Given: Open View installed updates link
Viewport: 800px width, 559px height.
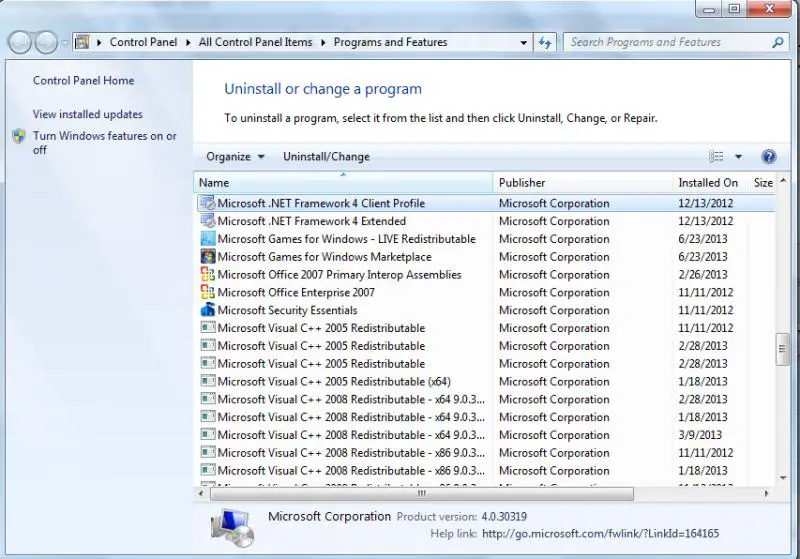Looking at the screenshot, I should [x=88, y=114].
